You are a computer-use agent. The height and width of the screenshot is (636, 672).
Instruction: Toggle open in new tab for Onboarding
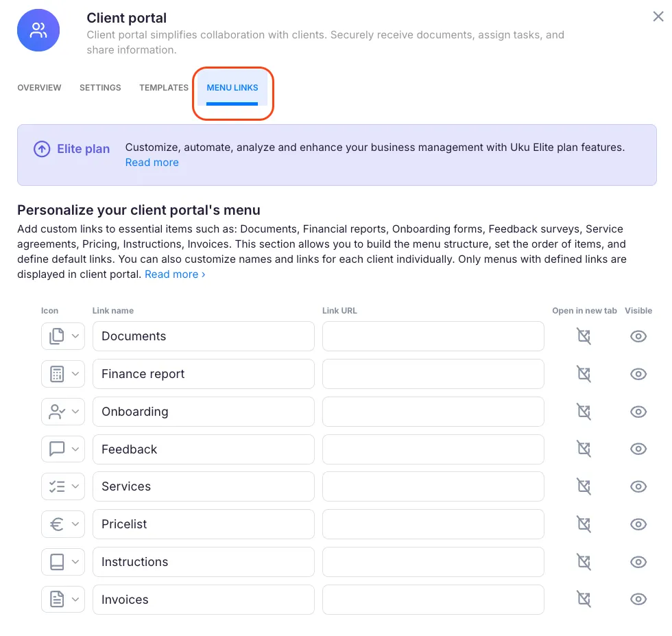[x=584, y=412]
